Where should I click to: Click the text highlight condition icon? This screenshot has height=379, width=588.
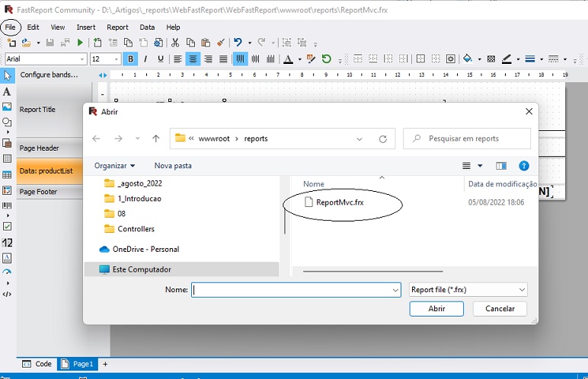[311, 59]
